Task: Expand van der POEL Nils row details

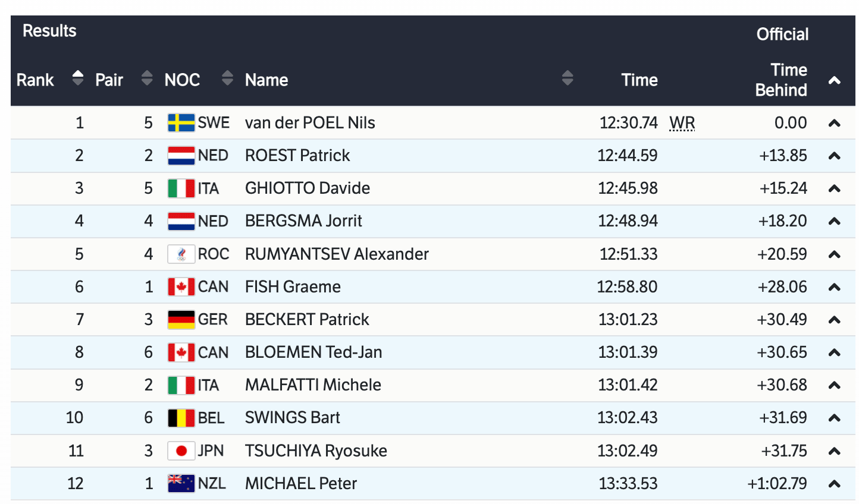Action: pos(834,124)
